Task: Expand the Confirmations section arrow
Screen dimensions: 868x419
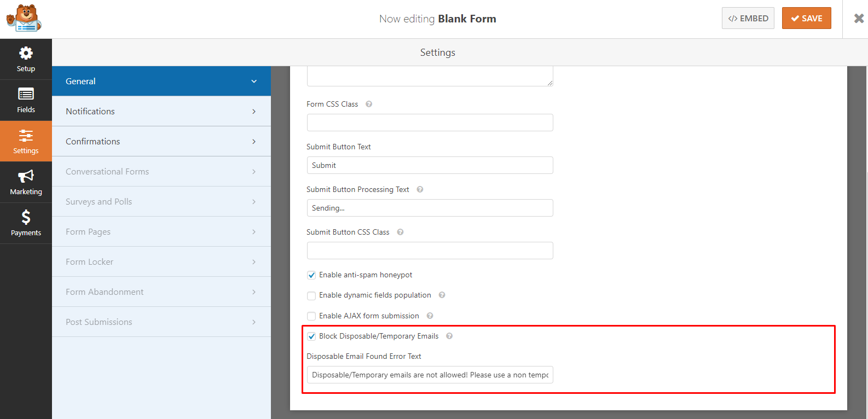Action: pos(254,142)
